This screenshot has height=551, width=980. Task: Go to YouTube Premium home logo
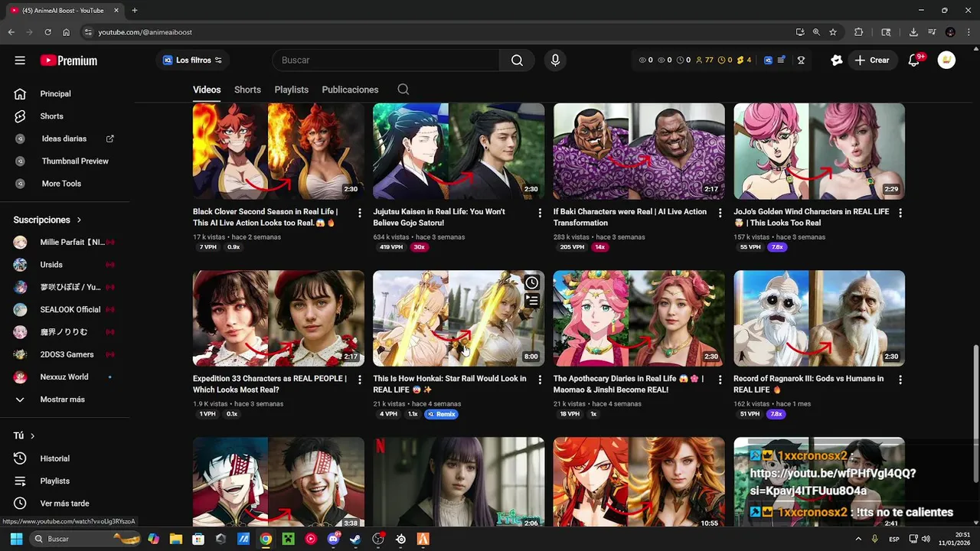[x=69, y=60]
